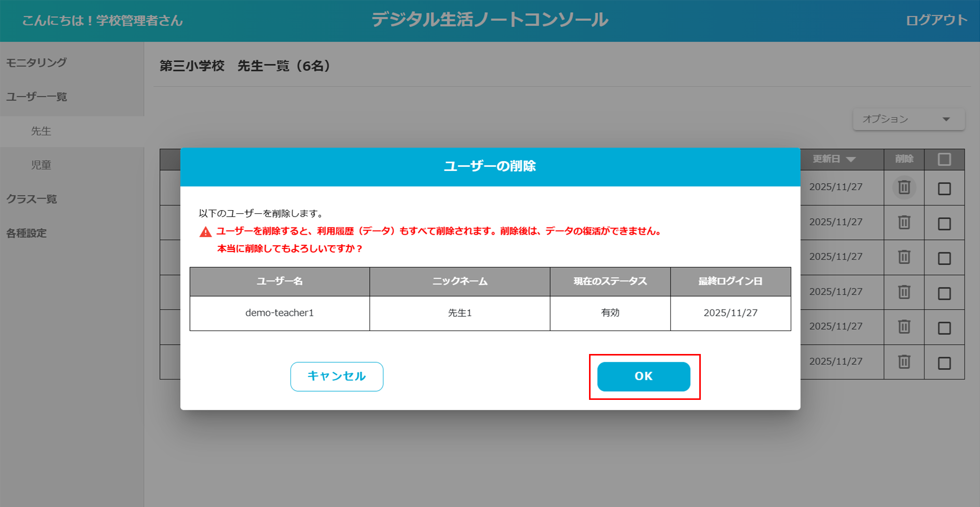Click the trash icon in sixth row
Image resolution: width=980 pixels, height=507 pixels.
[x=904, y=362]
